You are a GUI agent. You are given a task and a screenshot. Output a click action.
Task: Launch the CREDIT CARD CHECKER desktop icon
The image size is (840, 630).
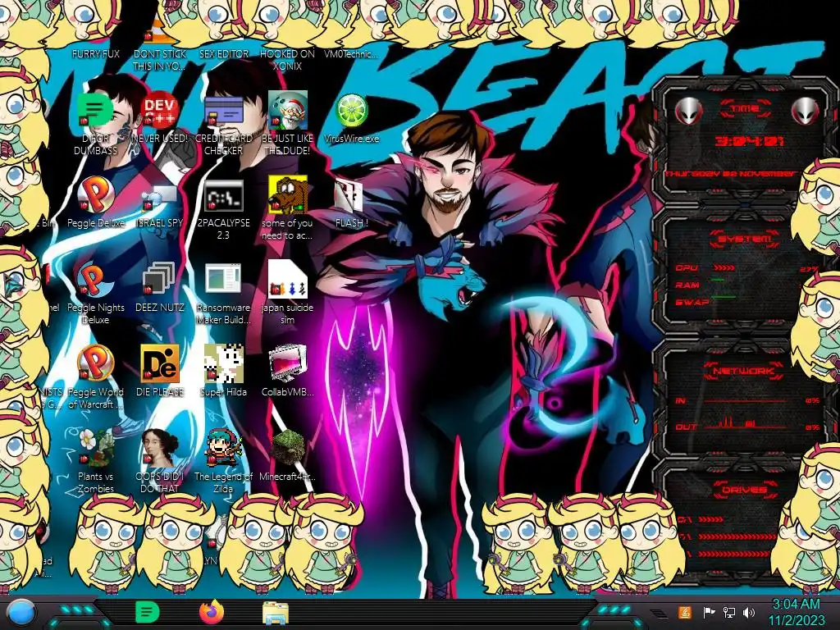(x=223, y=112)
